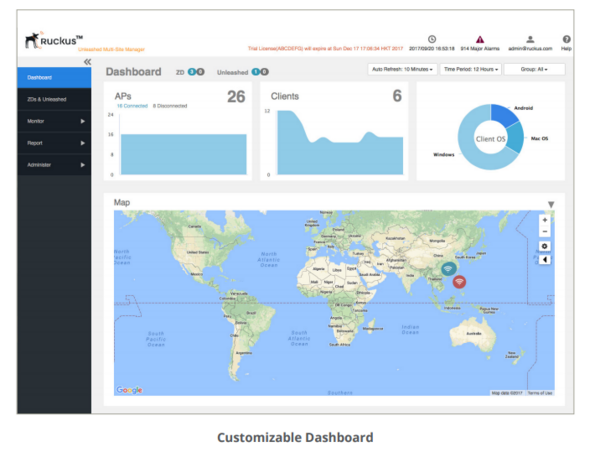Click the 16 Connected APs link
This screenshot has width=600, height=452.
click(x=132, y=106)
